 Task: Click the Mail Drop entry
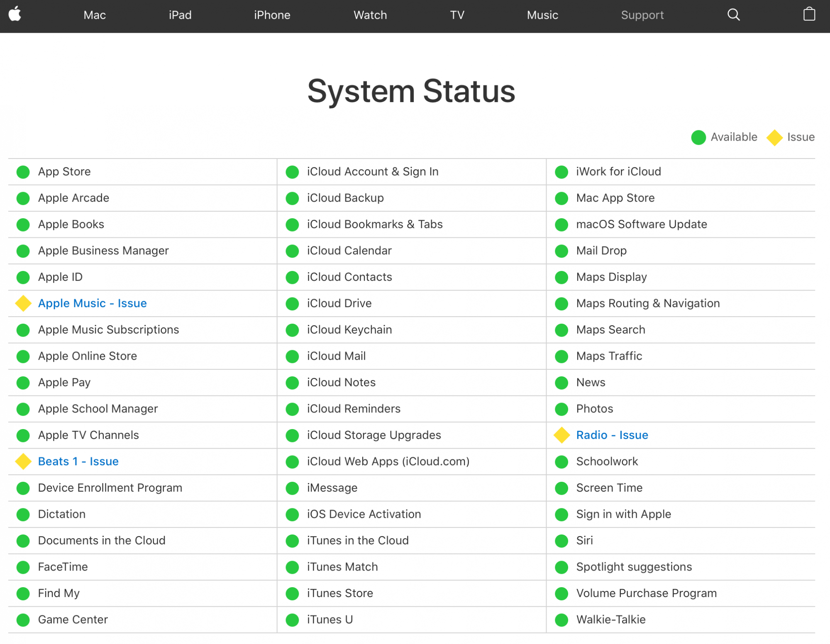coord(601,251)
